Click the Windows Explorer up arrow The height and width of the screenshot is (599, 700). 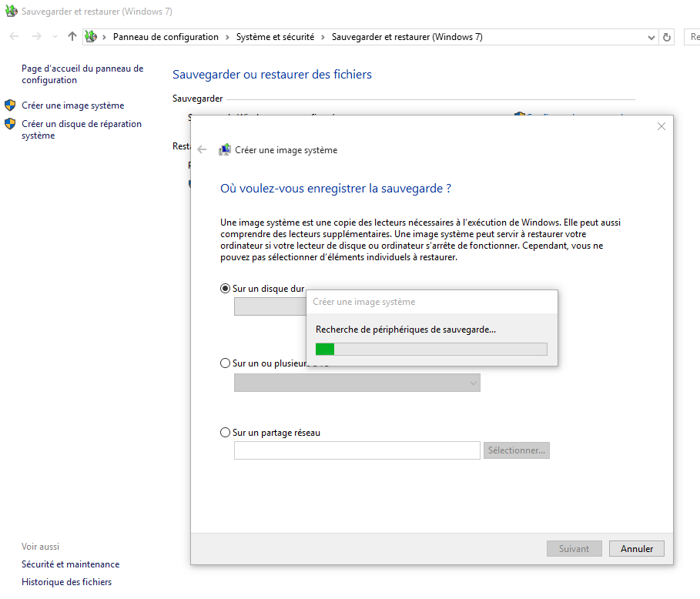72,37
